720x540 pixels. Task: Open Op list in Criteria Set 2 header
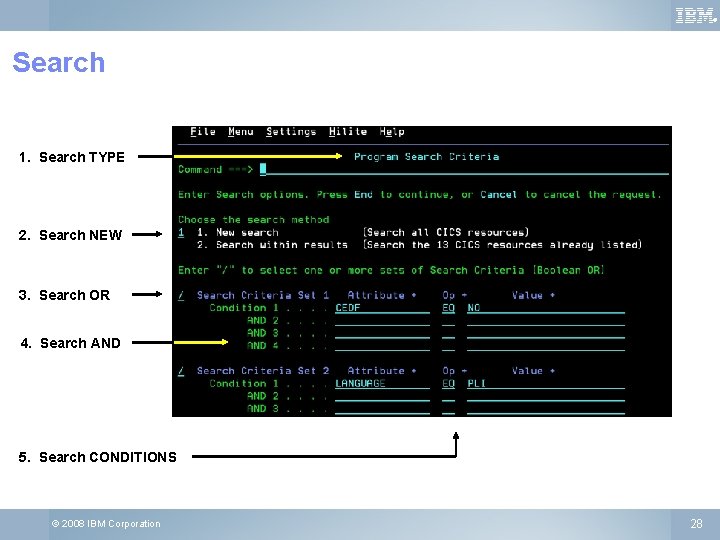(x=454, y=371)
